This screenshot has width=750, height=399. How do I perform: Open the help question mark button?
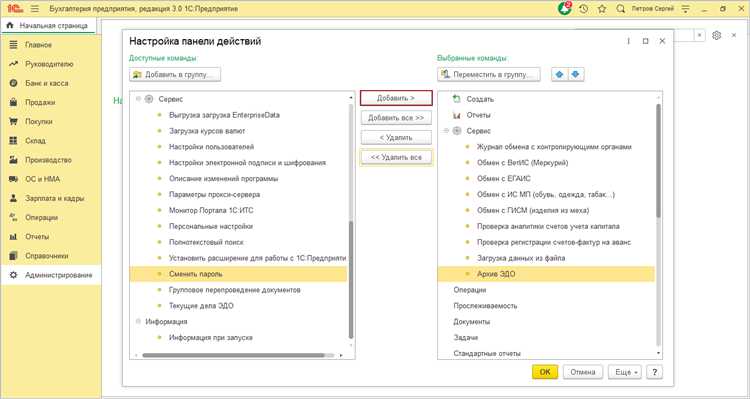[654, 372]
